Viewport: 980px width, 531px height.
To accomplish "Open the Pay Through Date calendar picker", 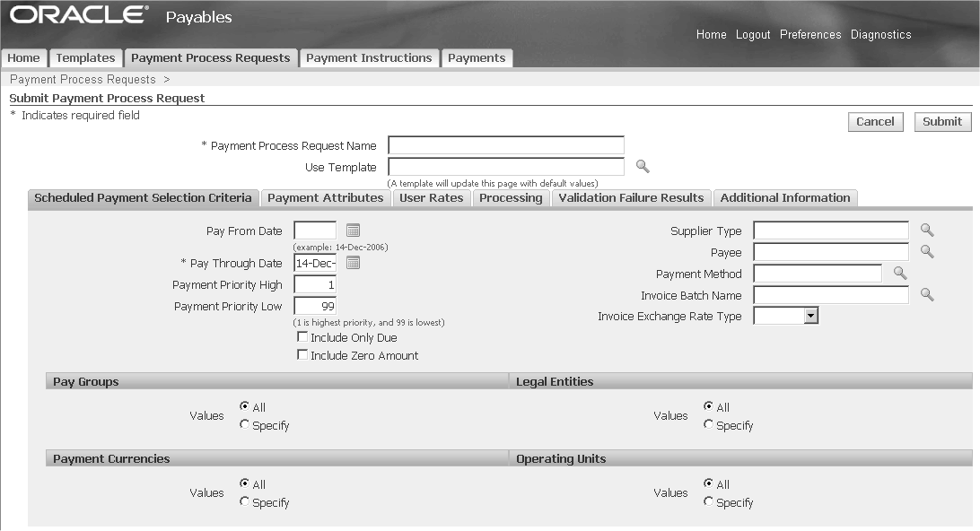I will click(353, 263).
